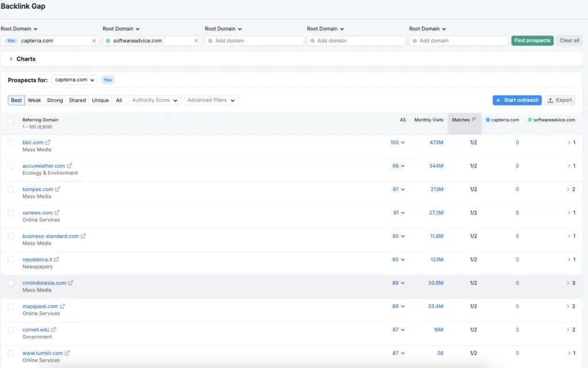Check the repubblica.it row checkbox
Viewport: 588px width, 368px height.
(x=11, y=260)
